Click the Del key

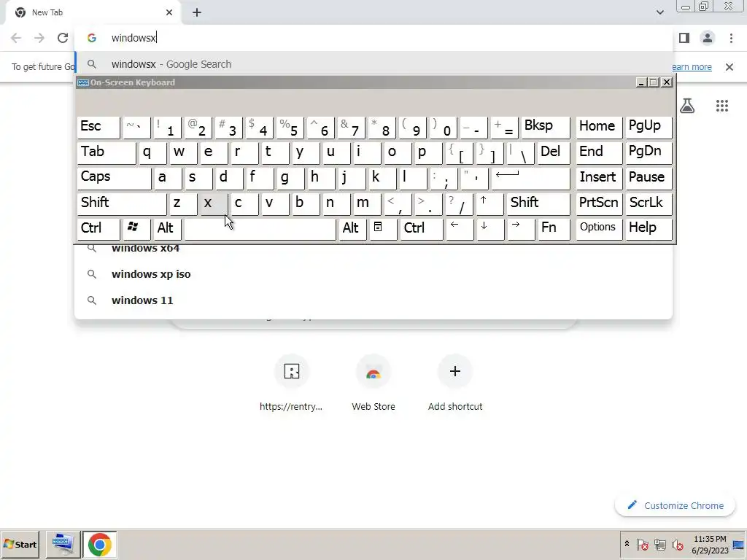pyautogui.click(x=554, y=153)
